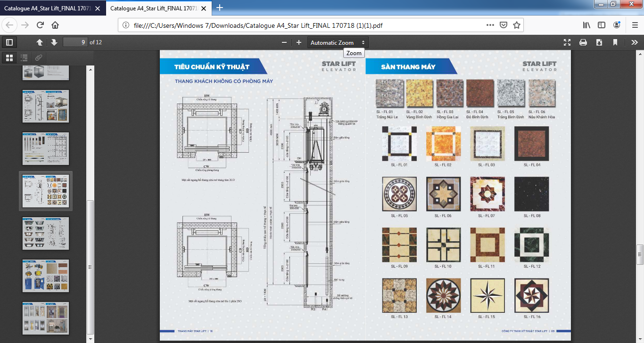The height and width of the screenshot is (343, 644).
Task: Bookmark this page with star icon
Action: pos(516,25)
